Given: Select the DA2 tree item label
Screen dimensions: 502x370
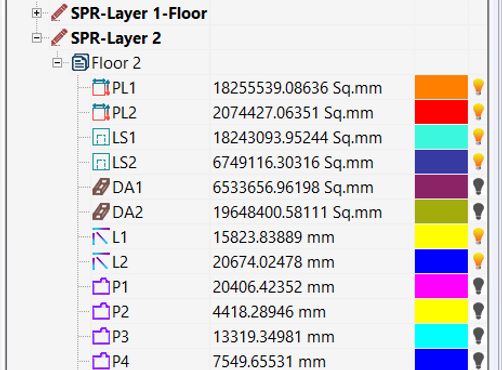Looking at the screenshot, I should click(x=128, y=212).
